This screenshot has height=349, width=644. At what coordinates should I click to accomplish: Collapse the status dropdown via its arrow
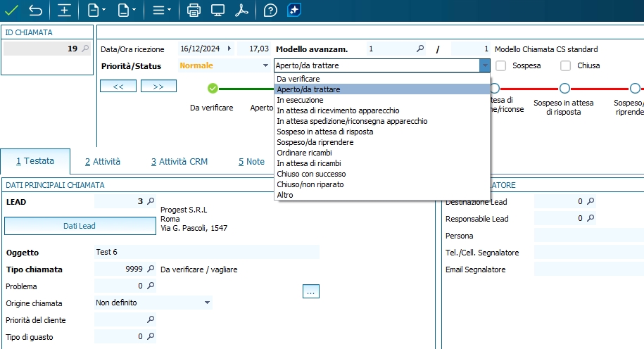pos(485,65)
